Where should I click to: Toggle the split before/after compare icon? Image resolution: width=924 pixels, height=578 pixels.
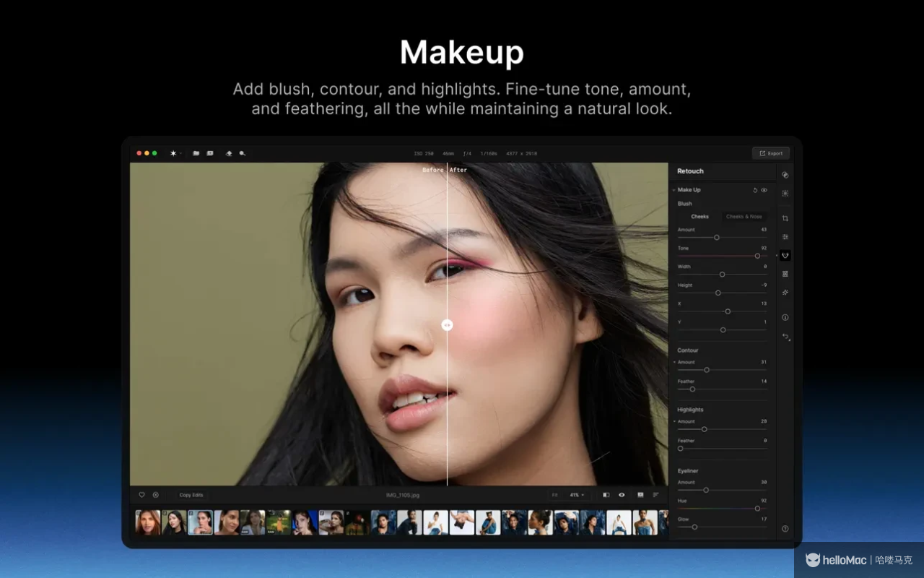click(606, 495)
